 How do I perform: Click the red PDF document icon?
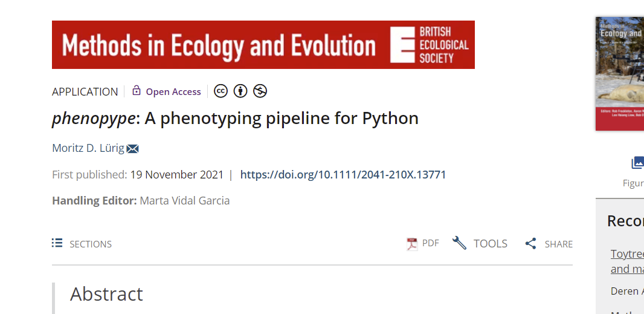(x=412, y=244)
